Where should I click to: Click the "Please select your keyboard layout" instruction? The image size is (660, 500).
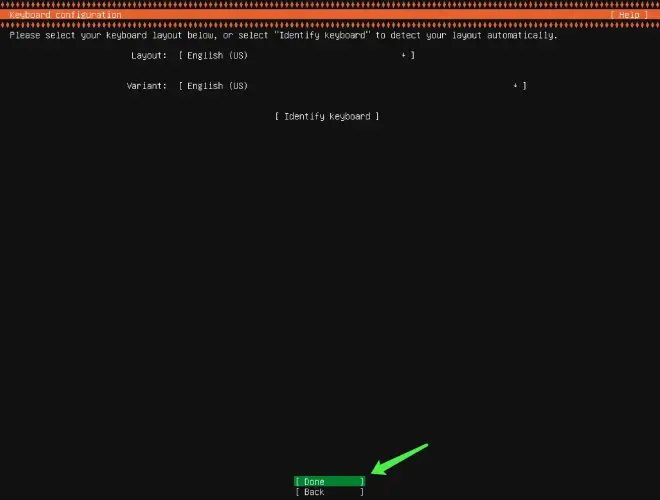pos(283,35)
